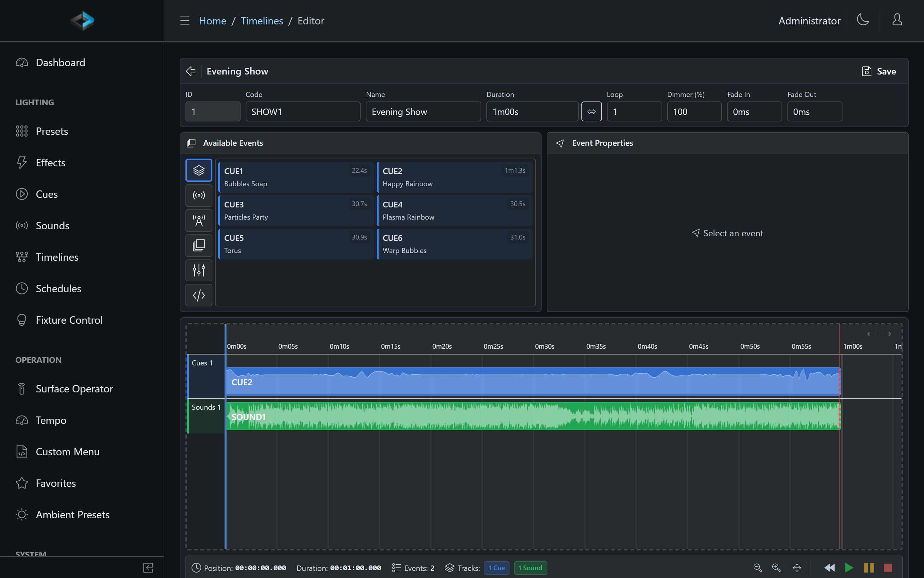Select the Cues 1 track header

coord(206,377)
